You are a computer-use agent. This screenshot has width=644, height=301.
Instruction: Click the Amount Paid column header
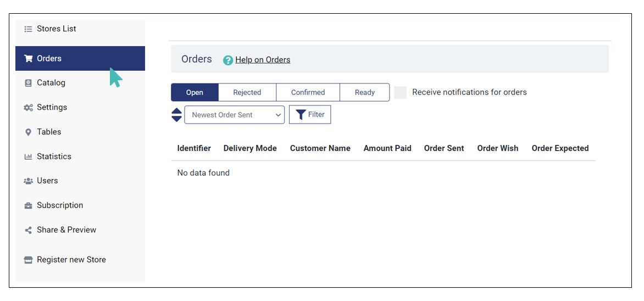point(387,148)
